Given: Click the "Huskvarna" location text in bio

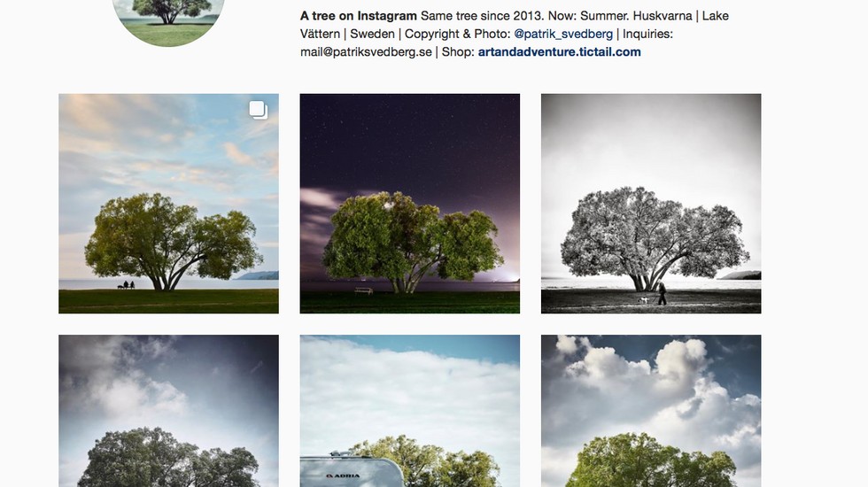Looking at the screenshot, I should click(x=663, y=16).
